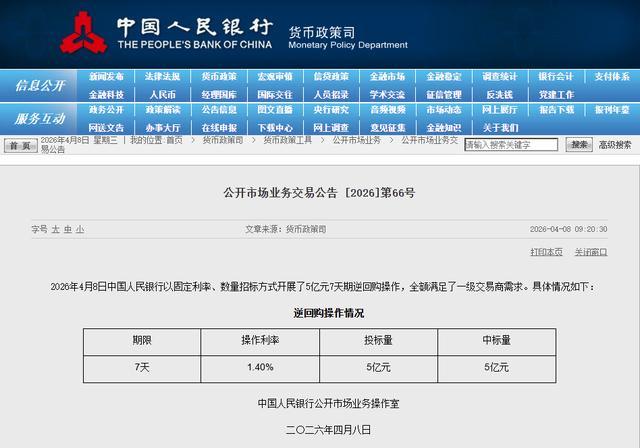Viewport: 640px width, 448px height.
Task: Select 人民币 from the navigation
Action: (162, 95)
